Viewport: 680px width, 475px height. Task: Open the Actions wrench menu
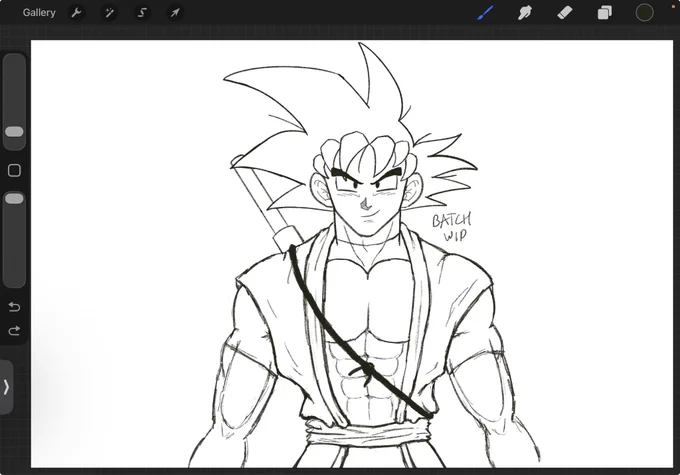click(76, 13)
